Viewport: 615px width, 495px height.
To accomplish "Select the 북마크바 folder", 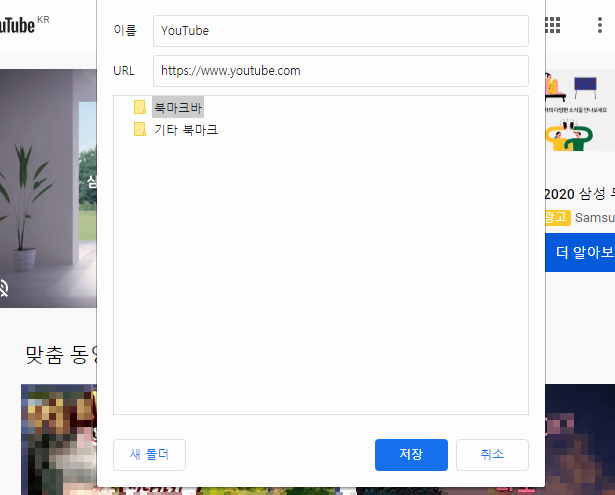I will pyautogui.click(x=178, y=107).
